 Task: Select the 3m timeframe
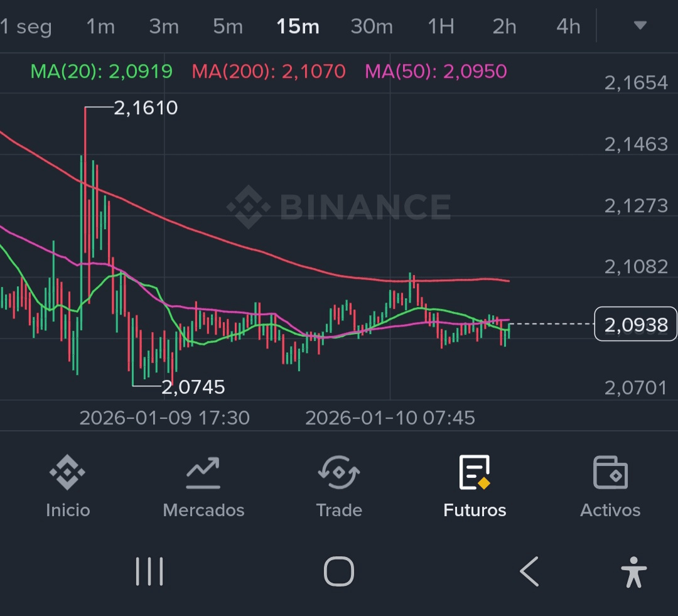pyautogui.click(x=164, y=26)
